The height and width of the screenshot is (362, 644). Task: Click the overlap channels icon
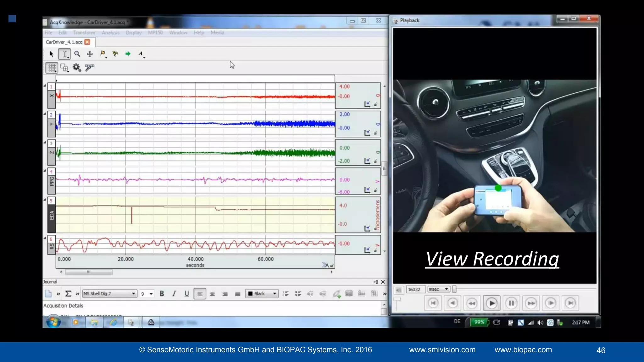(64, 68)
